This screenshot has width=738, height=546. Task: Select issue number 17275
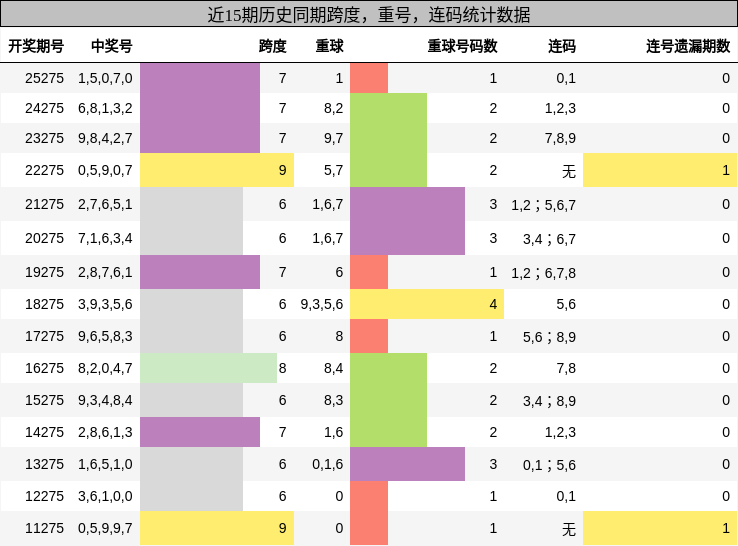click(x=44, y=336)
